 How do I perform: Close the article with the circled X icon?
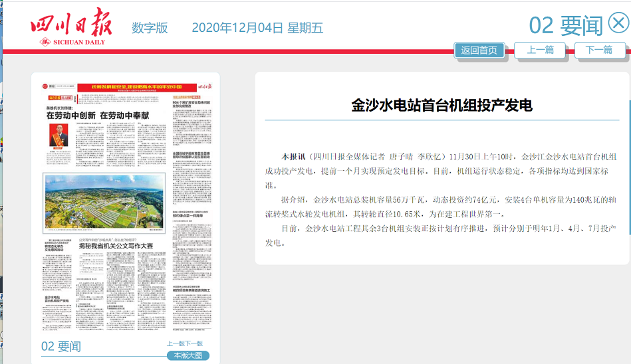618,24
